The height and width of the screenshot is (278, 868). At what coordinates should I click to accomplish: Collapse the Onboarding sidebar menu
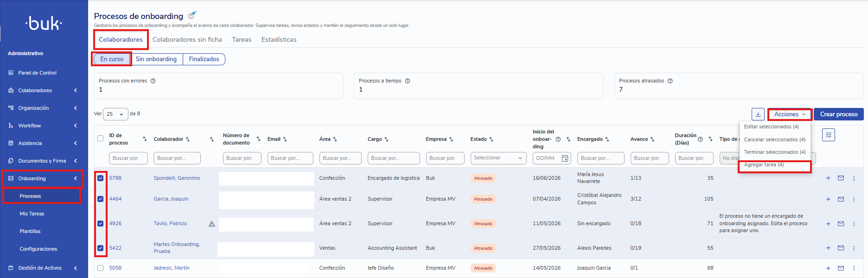pyautogui.click(x=44, y=178)
